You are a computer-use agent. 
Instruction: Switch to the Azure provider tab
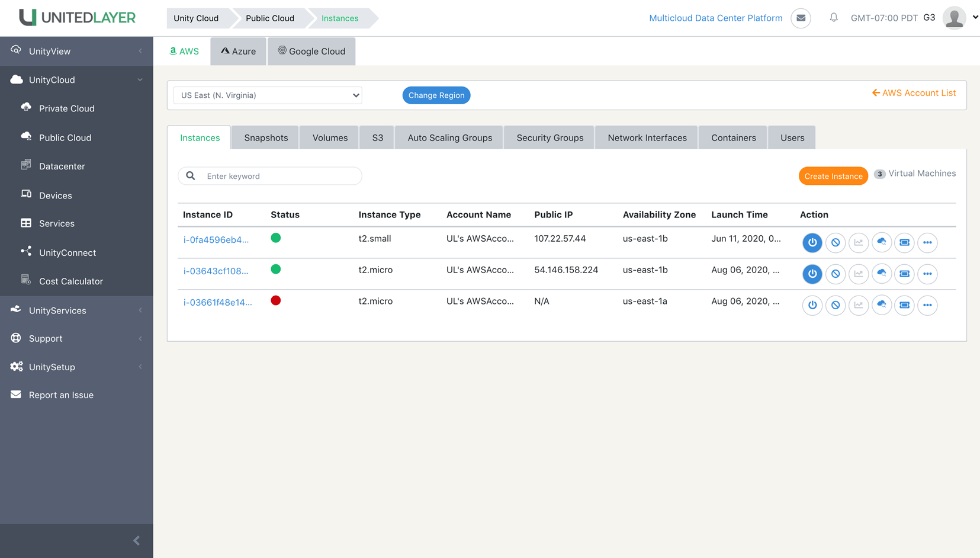[x=238, y=52]
